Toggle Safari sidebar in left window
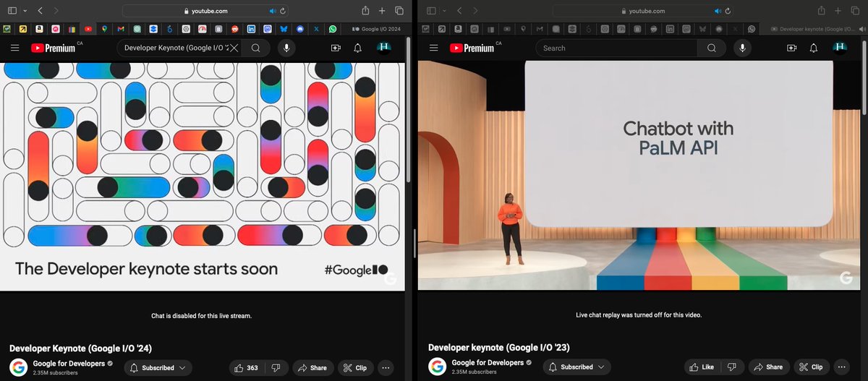 click(x=12, y=11)
